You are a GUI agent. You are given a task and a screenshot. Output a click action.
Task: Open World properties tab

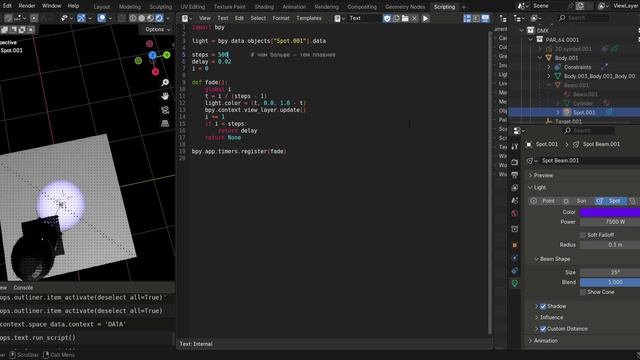click(x=515, y=213)
